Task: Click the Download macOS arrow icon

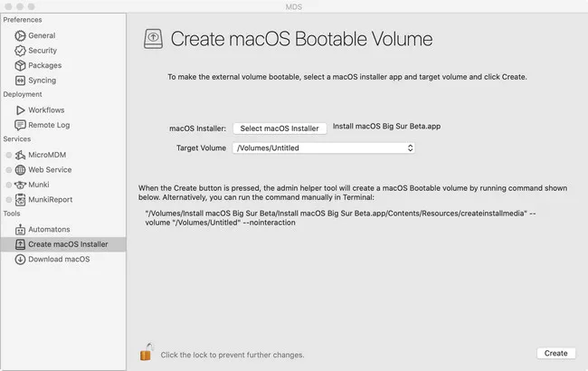Action: coord(20,259)
